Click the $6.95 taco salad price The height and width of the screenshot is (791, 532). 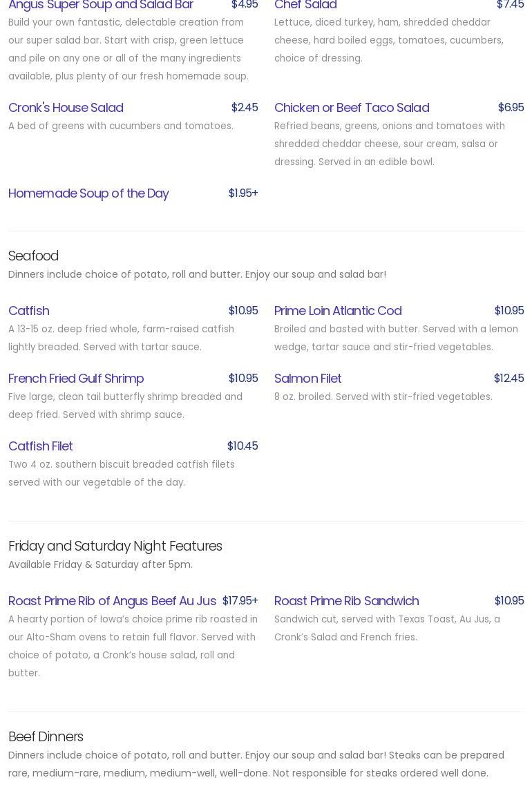coord(511,108)
